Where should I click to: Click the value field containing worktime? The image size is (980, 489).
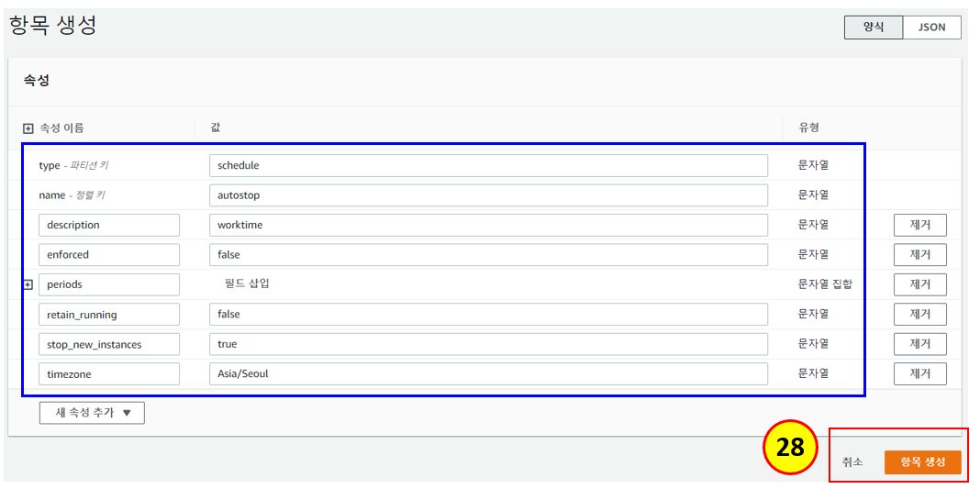(x=488, y=226)
